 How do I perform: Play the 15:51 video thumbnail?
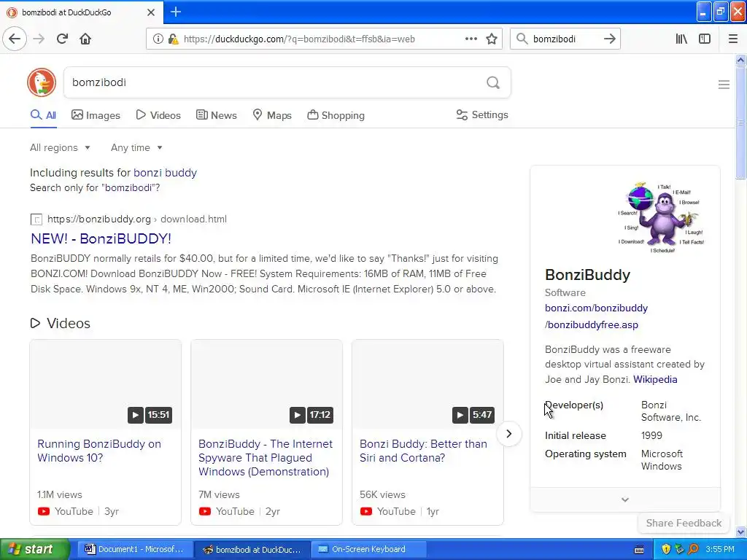(105, 384)
